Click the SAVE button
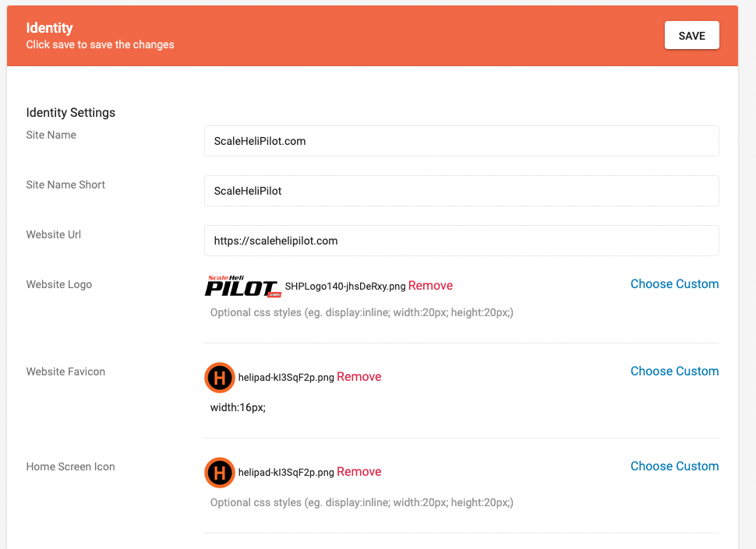Image resolution: width=756 pixels, height=549 pixels. tap(691, 36)
